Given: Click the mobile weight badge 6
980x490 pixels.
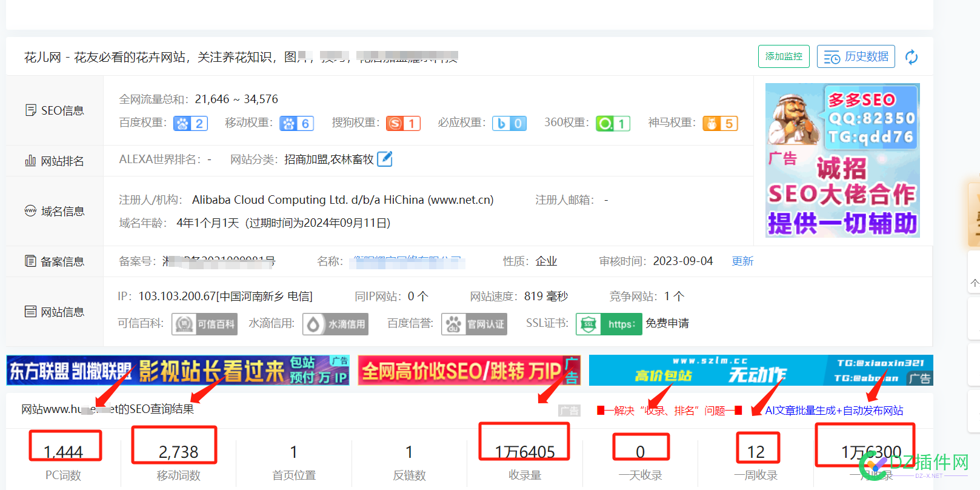Looking at the screenshot, I should (297, 124).
